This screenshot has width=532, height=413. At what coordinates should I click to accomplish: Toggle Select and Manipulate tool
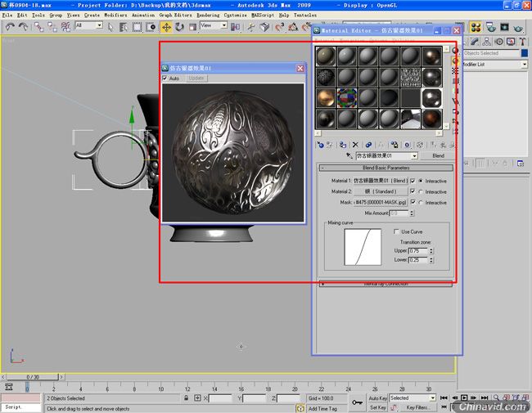tap(251, 27)
